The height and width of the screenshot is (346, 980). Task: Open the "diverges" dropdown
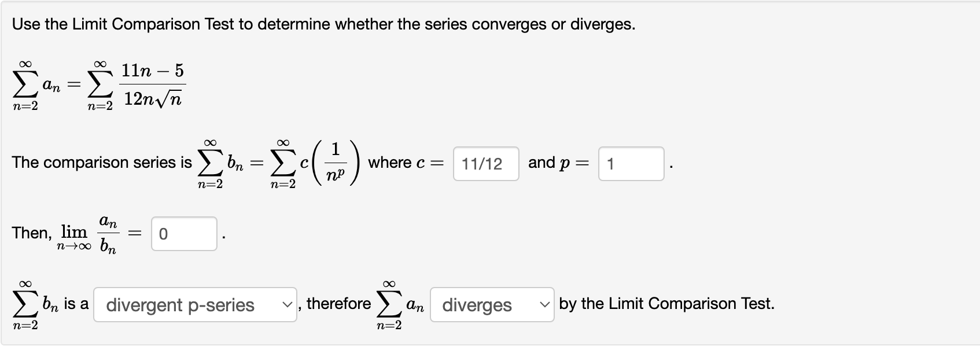click(492, 305)
